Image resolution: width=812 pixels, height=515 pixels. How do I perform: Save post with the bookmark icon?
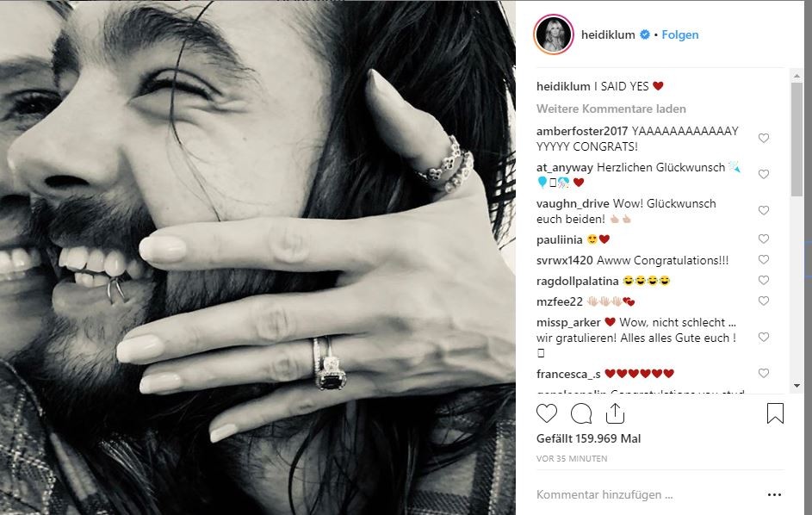(775, 413)
